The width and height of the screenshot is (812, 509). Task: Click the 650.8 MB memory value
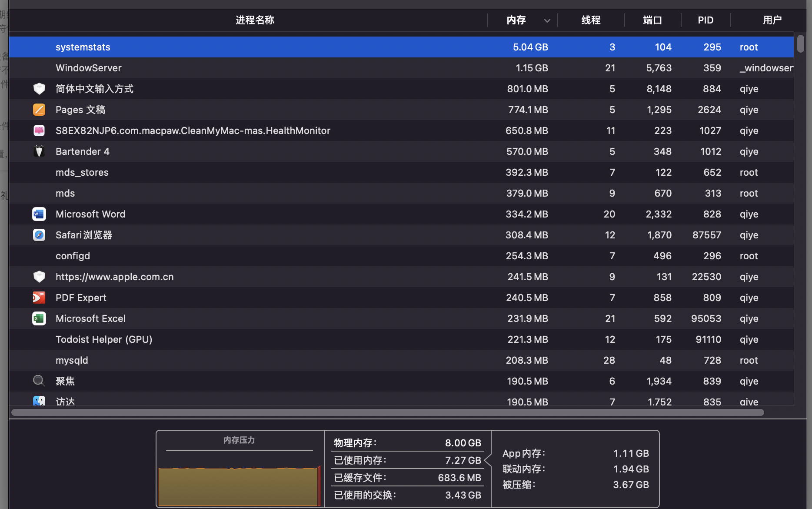527,131
